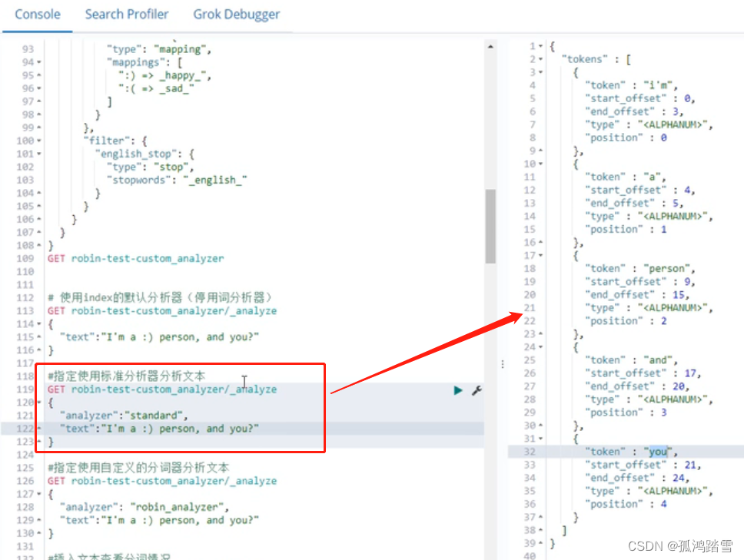Click the editor vertical scrollbar thumb

490,226
